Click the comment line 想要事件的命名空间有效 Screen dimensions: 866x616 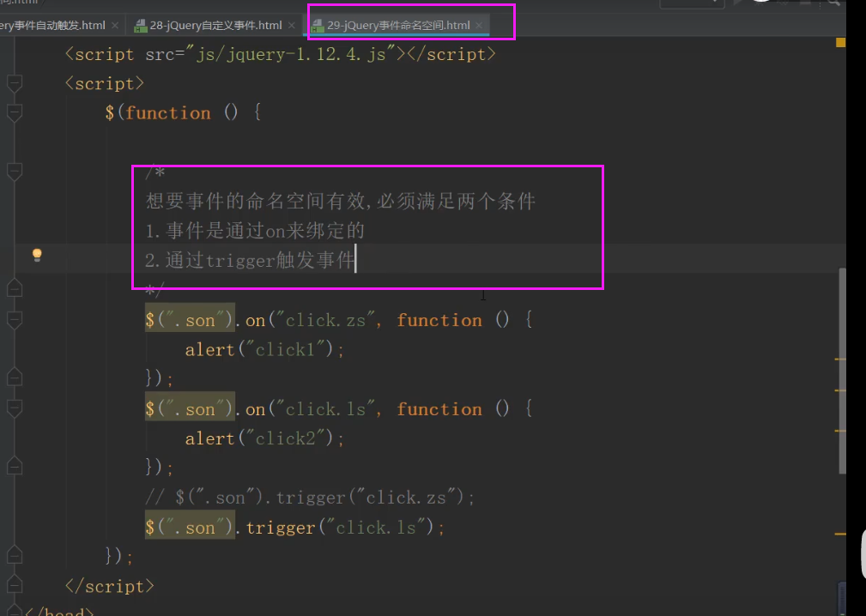click(341, 202)
